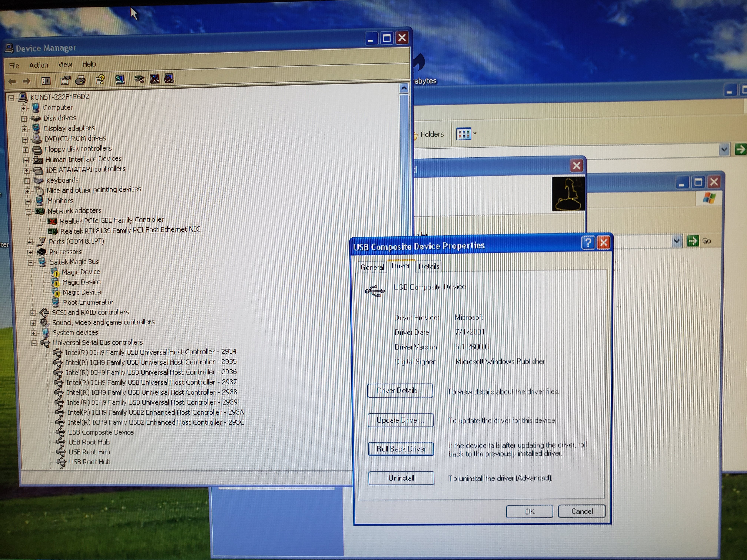Scan for hardware changes toolbar icon
747x560 pixels.
tap(120, 79)
